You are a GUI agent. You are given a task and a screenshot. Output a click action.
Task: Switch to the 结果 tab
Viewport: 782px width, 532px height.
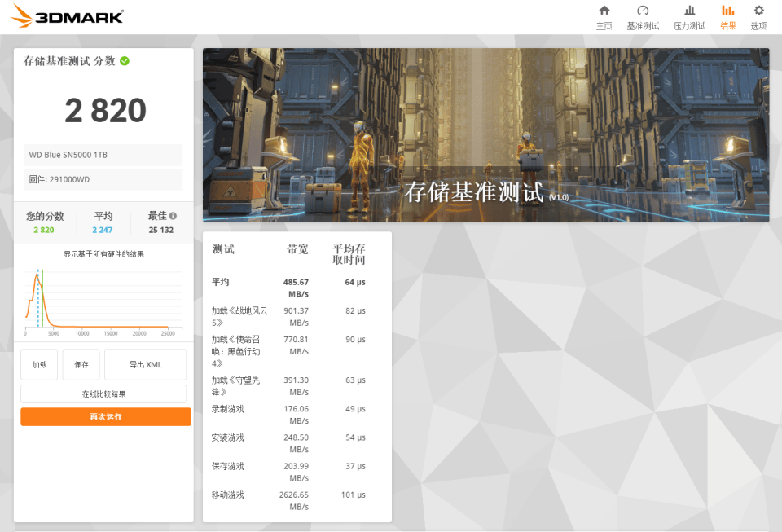[727, 18]
